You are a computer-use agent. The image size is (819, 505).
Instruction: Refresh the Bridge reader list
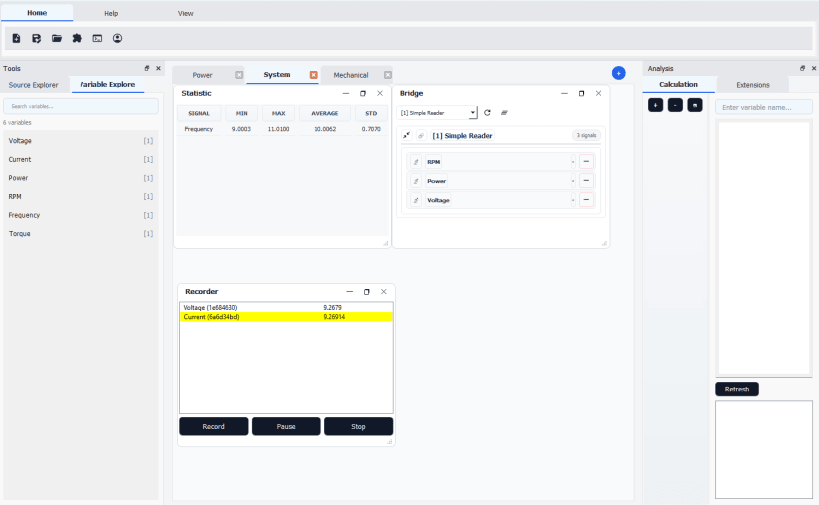[x=487, y=113]
